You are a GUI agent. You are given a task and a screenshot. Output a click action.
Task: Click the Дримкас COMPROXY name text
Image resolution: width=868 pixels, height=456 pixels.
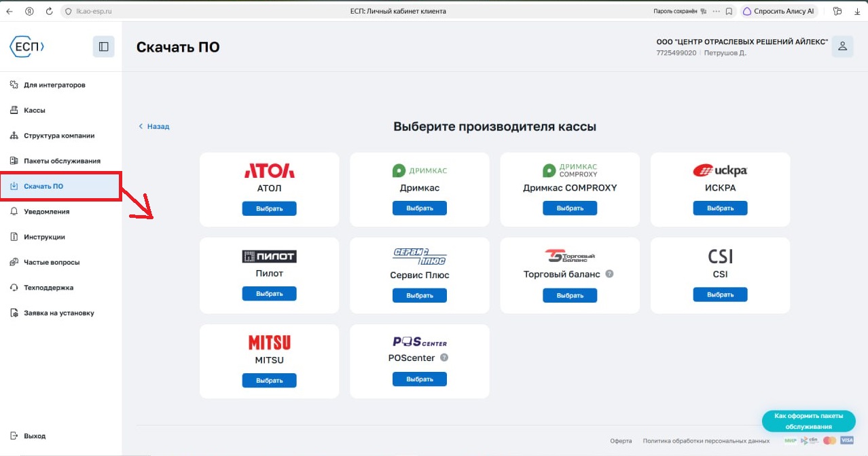[x=570, y=188]
